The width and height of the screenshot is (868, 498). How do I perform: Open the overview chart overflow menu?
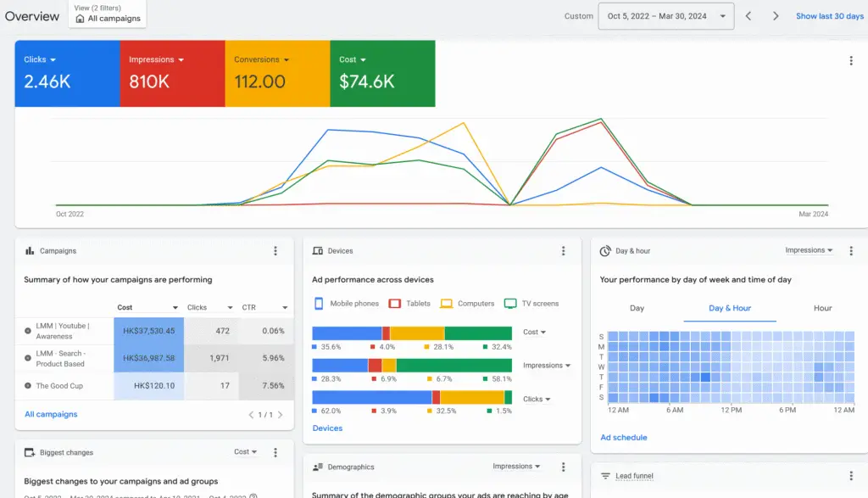tap(851, 60)
